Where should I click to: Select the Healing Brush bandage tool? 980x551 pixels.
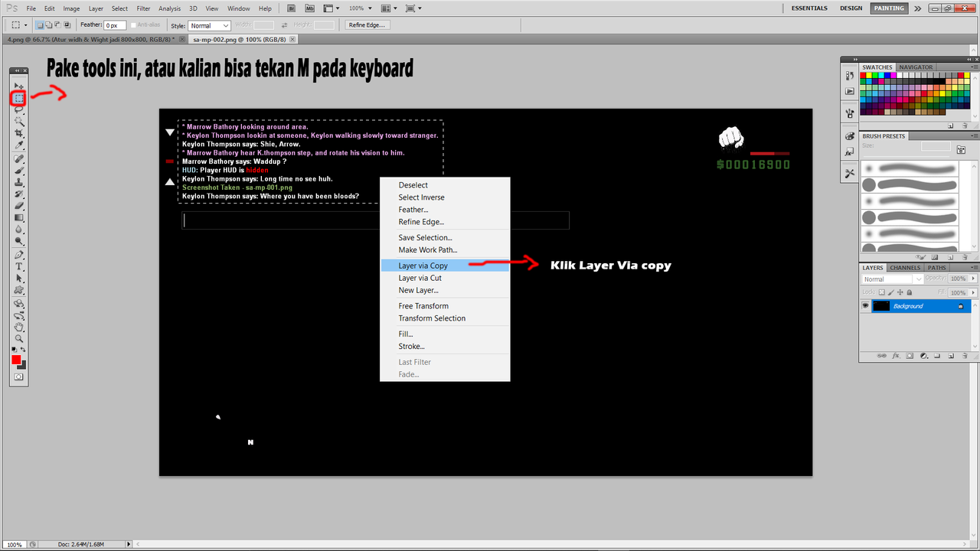(18, 159)
